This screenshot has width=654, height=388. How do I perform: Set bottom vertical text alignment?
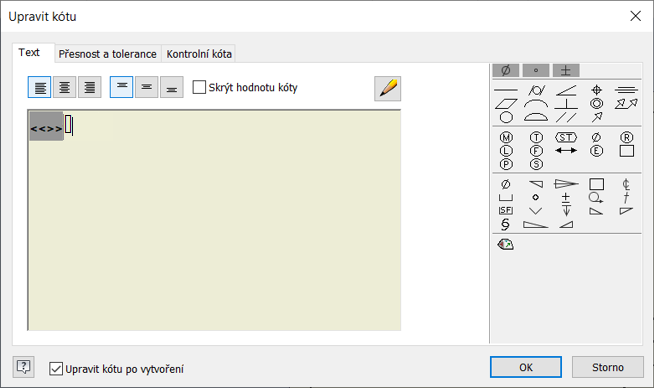[172, 87]
